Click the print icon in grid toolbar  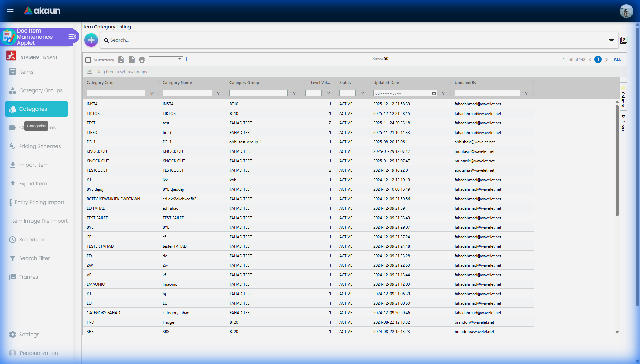pos(142,60)
